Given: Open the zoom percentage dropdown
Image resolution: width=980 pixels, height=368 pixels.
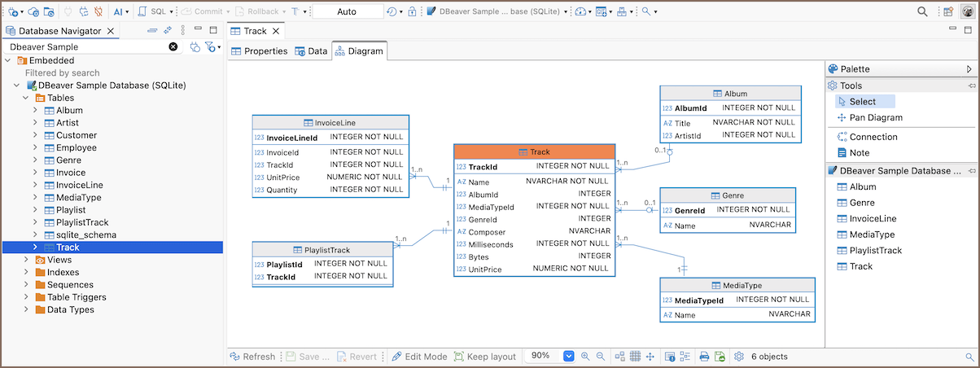Looking at the screenshot, I should tap(569, 357).
